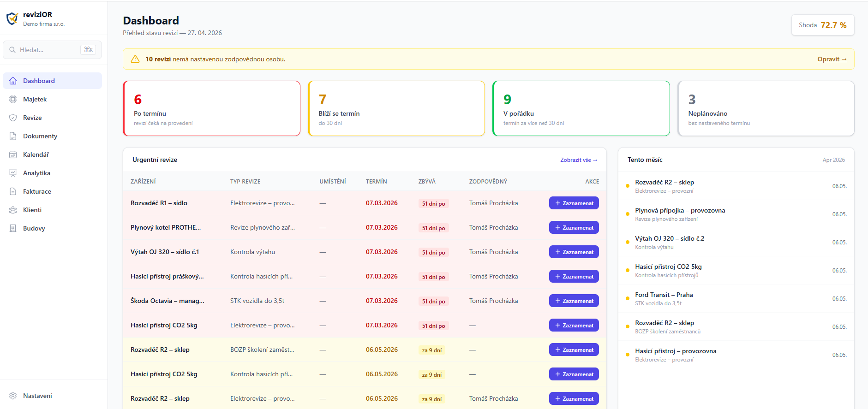Click Zaznamenat for BOZP školení row

(574, 350)
